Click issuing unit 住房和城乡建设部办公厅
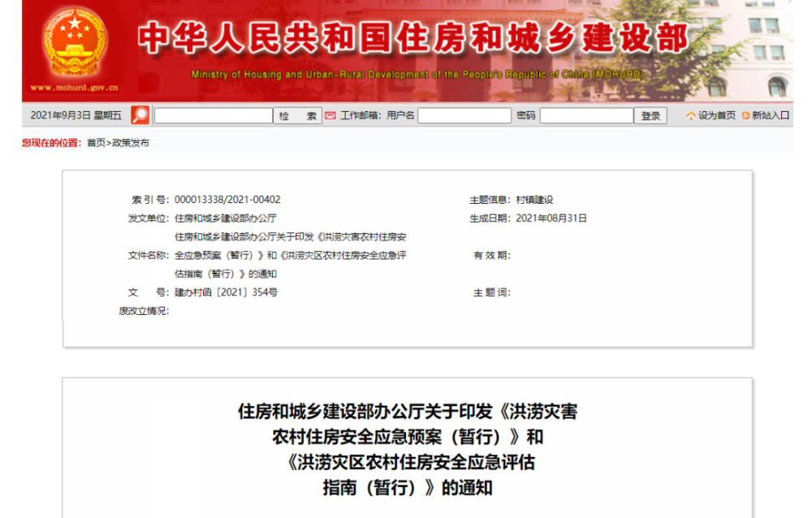The image size is (812, 518). pos(225,218)
